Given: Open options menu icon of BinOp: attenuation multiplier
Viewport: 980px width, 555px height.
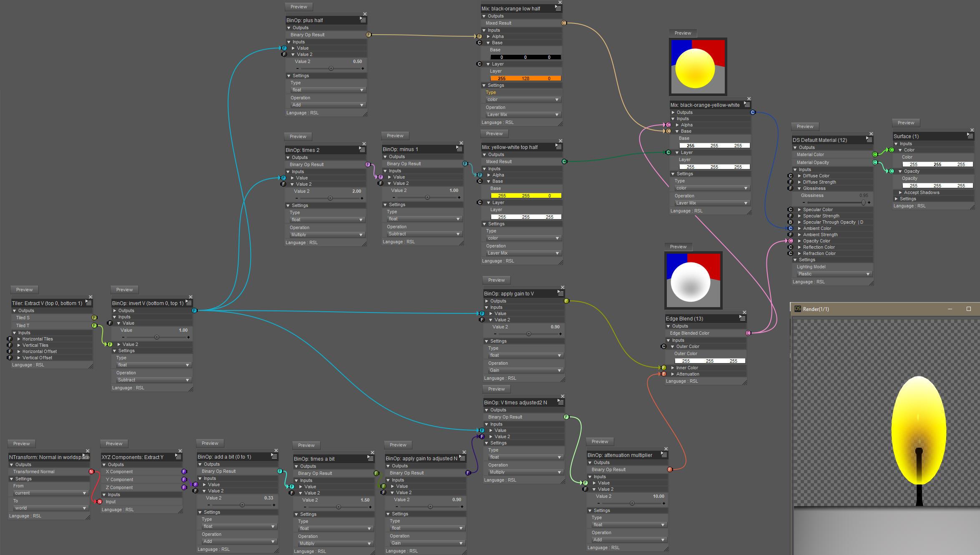Looking at the screenshot, I should point(664,455).
